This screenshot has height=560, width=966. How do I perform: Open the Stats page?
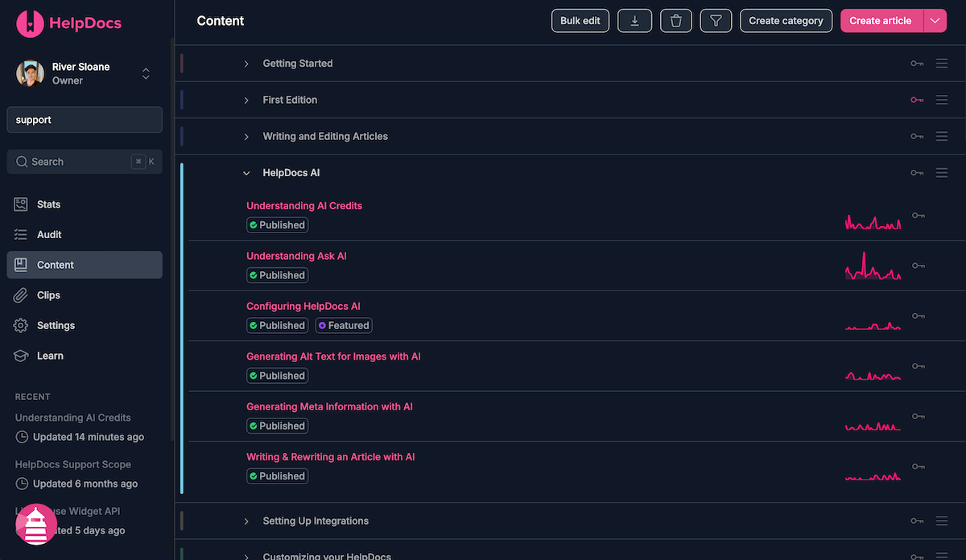point(85,204)
